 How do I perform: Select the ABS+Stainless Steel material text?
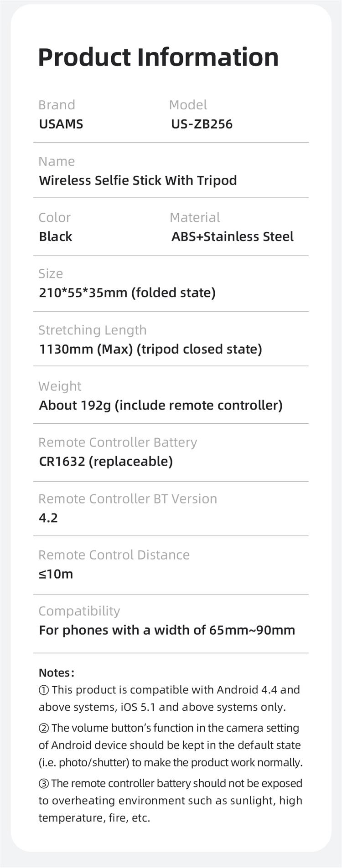point(233,236)
